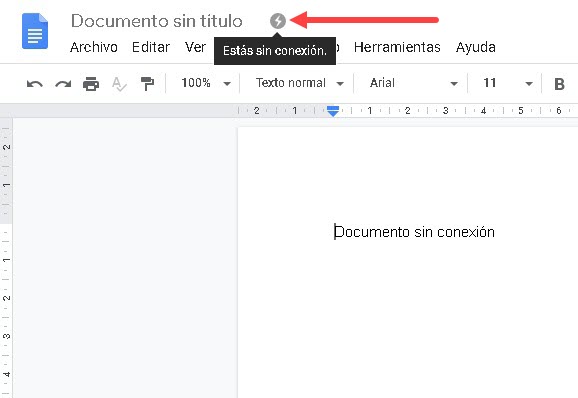Click the Print icon
This screenshot has width=578, height=398.
91,84
